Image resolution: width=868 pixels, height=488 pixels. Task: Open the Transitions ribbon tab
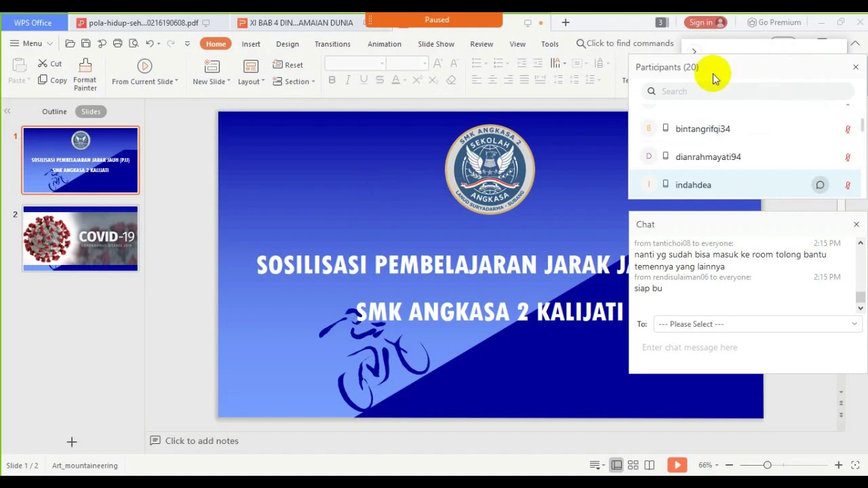[332, 44]
